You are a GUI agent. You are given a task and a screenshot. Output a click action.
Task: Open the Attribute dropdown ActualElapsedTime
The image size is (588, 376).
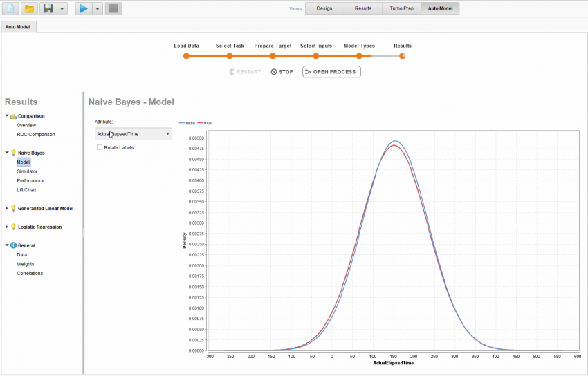(133, 134)
